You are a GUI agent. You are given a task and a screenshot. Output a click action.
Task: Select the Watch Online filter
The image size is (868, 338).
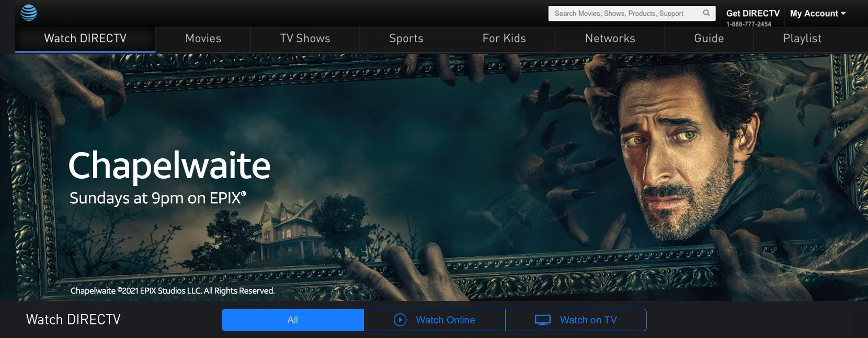[435, 320]
